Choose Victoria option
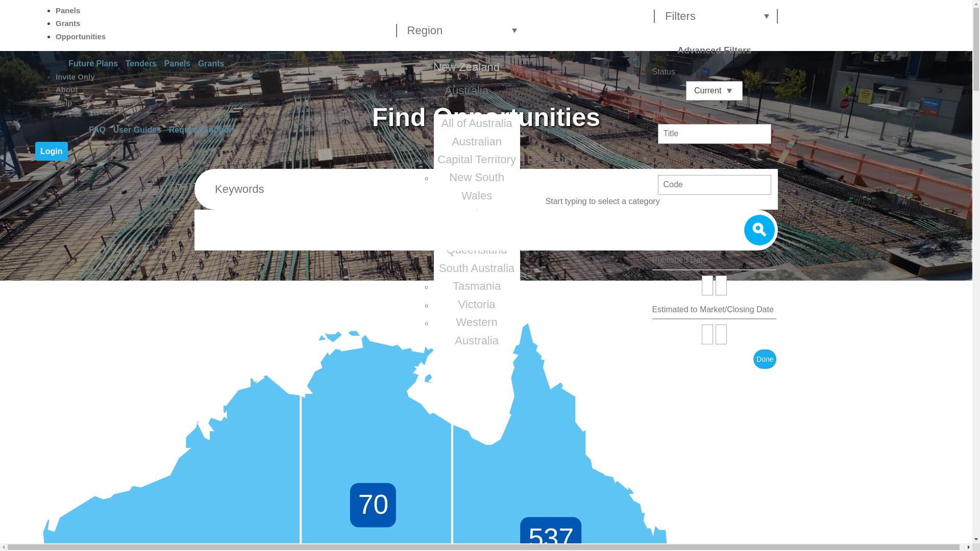 click(x=477, y=305)
